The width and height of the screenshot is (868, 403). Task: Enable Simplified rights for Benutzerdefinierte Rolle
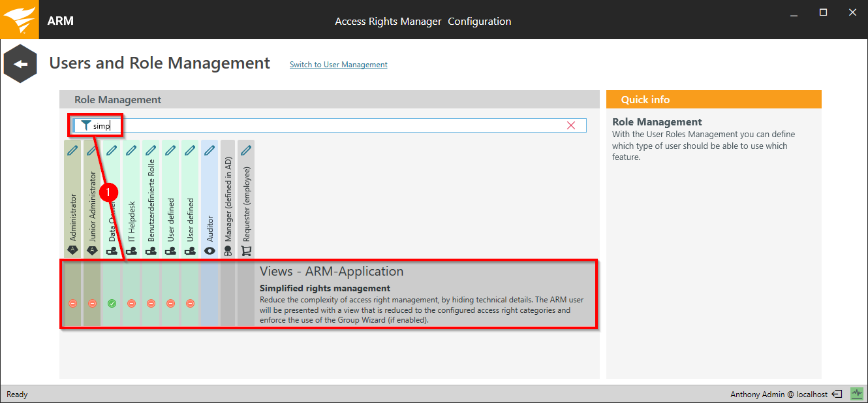(x=151, y=304)
